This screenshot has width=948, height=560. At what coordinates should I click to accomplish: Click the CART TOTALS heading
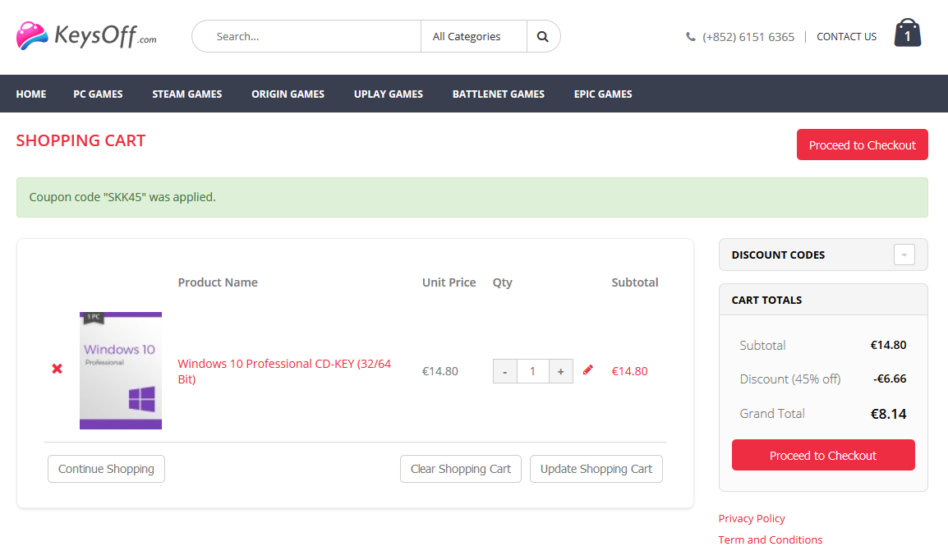(x=766, y=301)
